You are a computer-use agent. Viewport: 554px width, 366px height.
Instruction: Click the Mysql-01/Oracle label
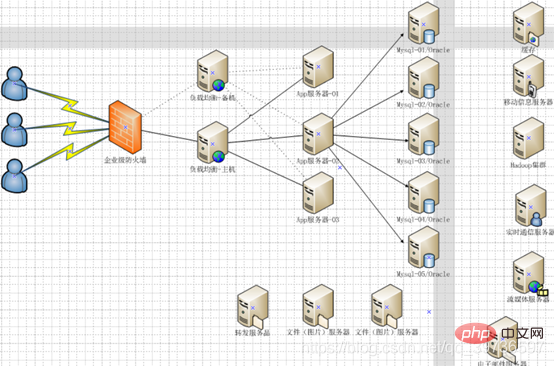423,50
